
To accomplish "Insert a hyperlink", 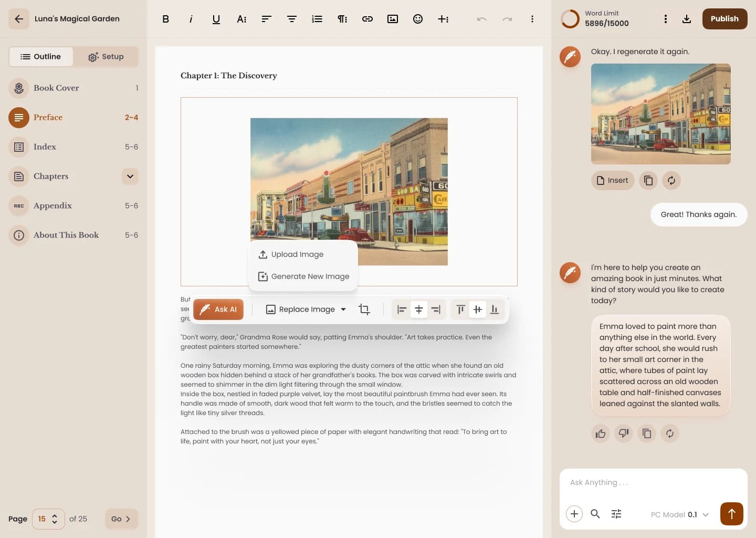I will coord(367,19).
